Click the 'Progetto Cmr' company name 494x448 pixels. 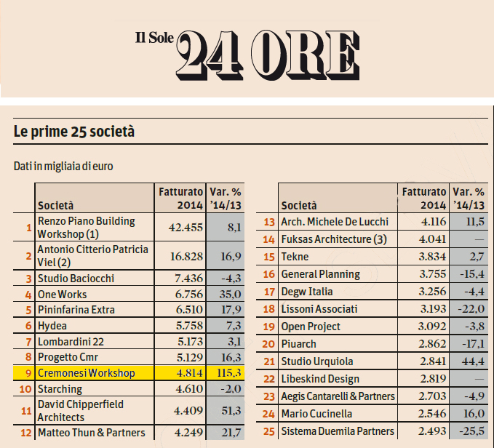tap(68, 357)
